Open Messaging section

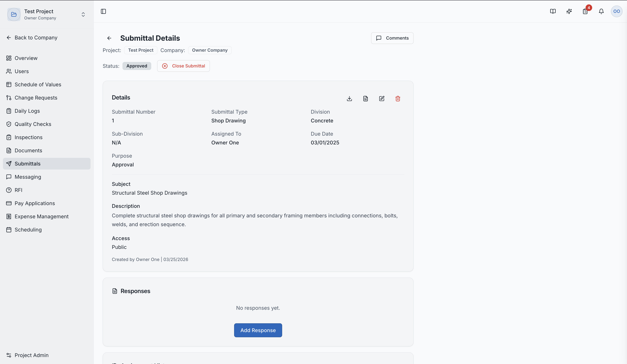47,177
